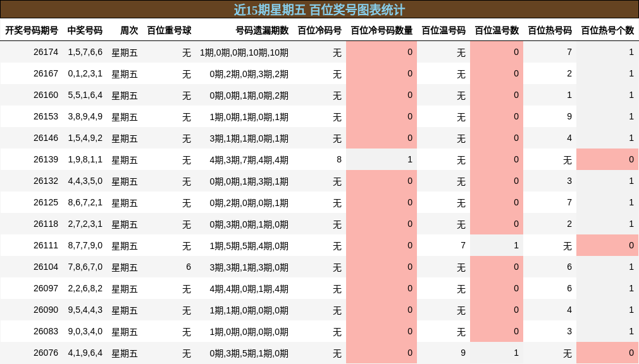Select issue number 26111
The image size is (639, 364).
click(x=46, y=246)
